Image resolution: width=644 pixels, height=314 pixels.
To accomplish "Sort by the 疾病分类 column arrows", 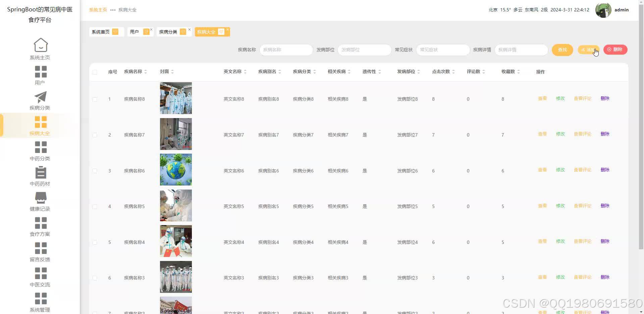I will coord(315,72).
